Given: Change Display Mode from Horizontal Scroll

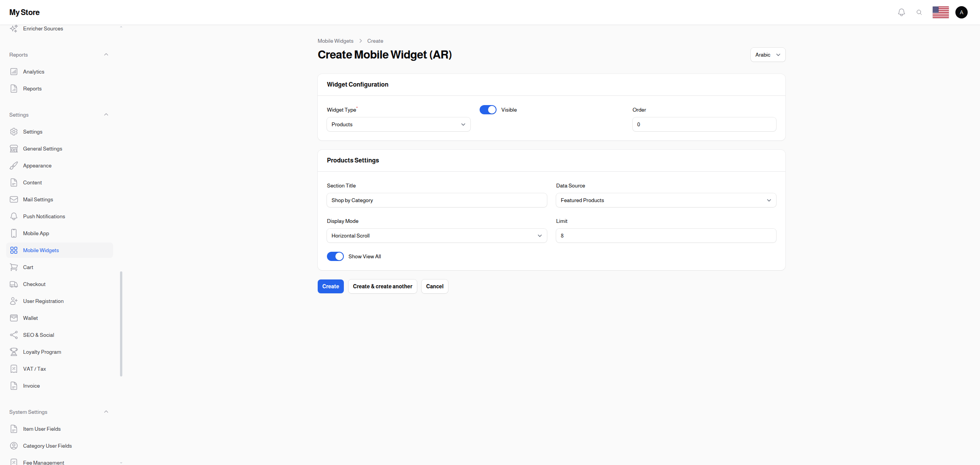Looking at the screenshot, I should pos(437,236).
